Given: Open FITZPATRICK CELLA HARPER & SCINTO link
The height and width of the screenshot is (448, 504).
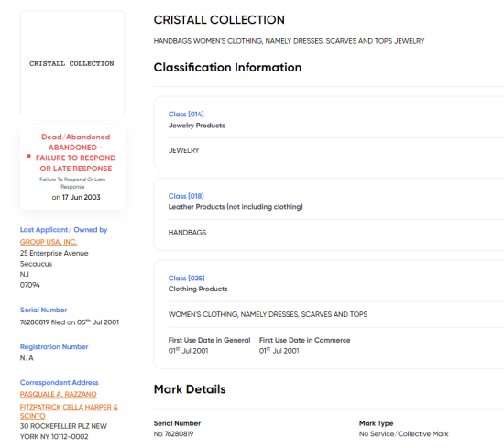Looking at the screenshot, I should 69,411.
